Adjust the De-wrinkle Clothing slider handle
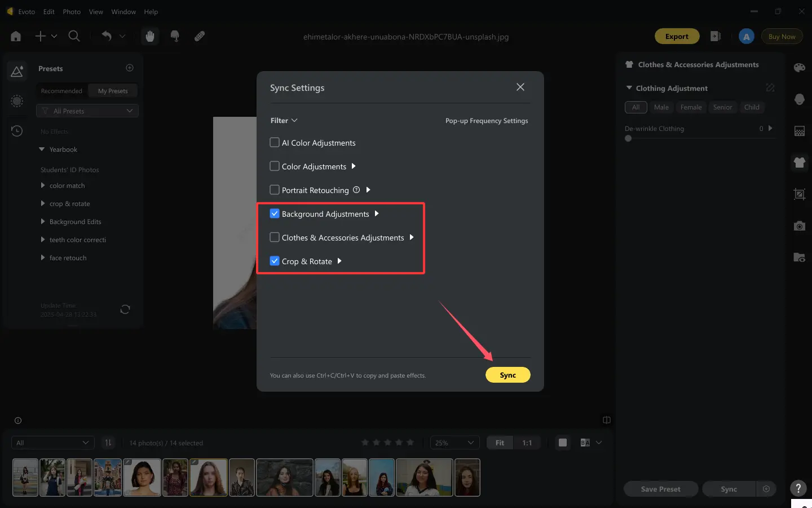Image resolution: width=812 pixels, height=508 pixels. 628,138
